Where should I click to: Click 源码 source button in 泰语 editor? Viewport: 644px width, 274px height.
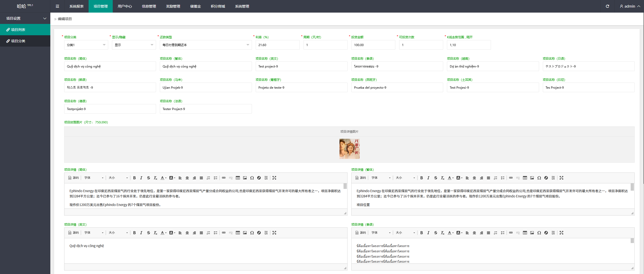pos(361,233)
